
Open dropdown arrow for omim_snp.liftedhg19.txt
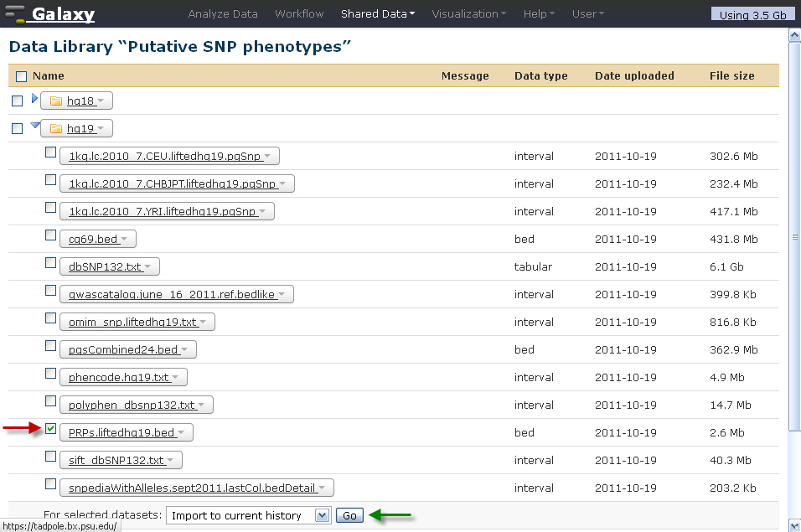point(203,322)
